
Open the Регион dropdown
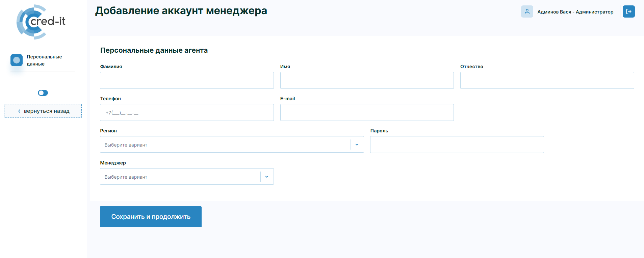(x=226, y=145)
